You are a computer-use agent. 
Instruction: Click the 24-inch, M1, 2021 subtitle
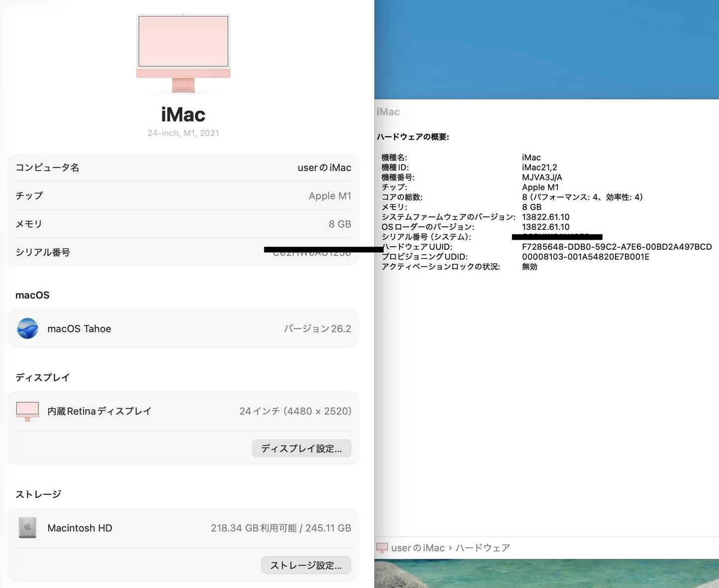[183, 133]
